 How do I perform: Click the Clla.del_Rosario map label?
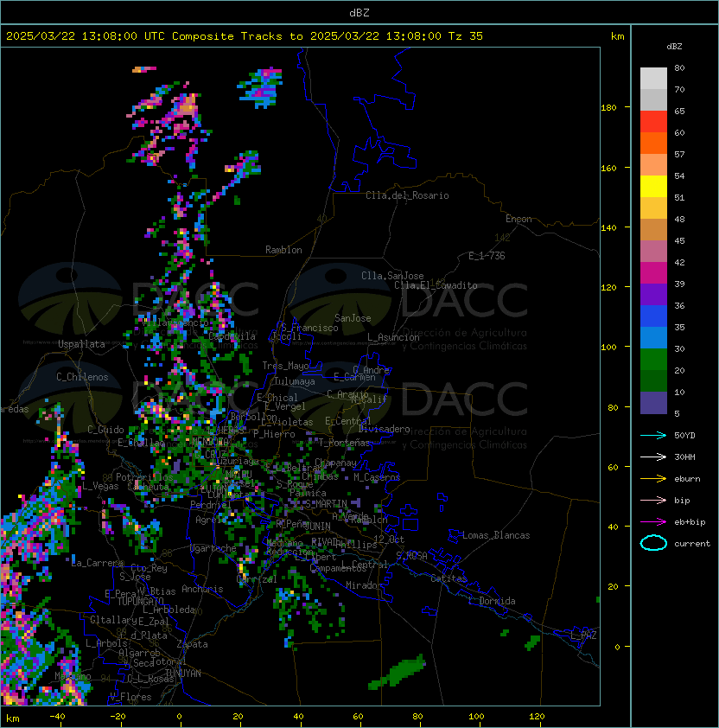pyautogui.click(x=407, y=195)
